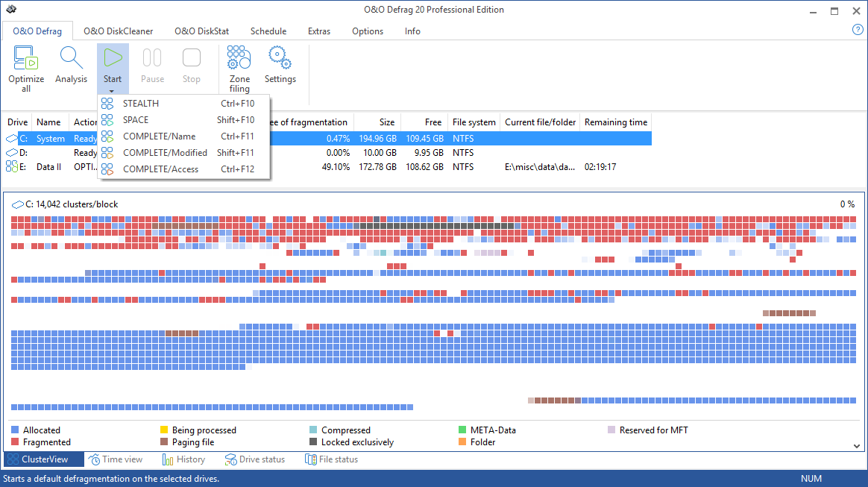The width and height of the screenshot is (868, 487).
Task: Open the Schedule tab
Action: tap(268, 31)
